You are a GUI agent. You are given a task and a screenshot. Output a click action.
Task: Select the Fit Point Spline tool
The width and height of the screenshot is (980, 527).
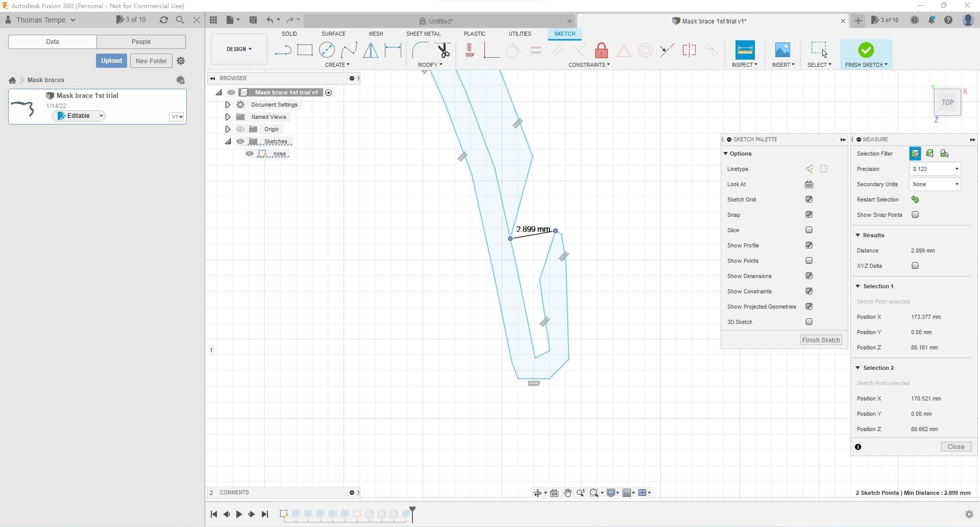click(349, 50)
